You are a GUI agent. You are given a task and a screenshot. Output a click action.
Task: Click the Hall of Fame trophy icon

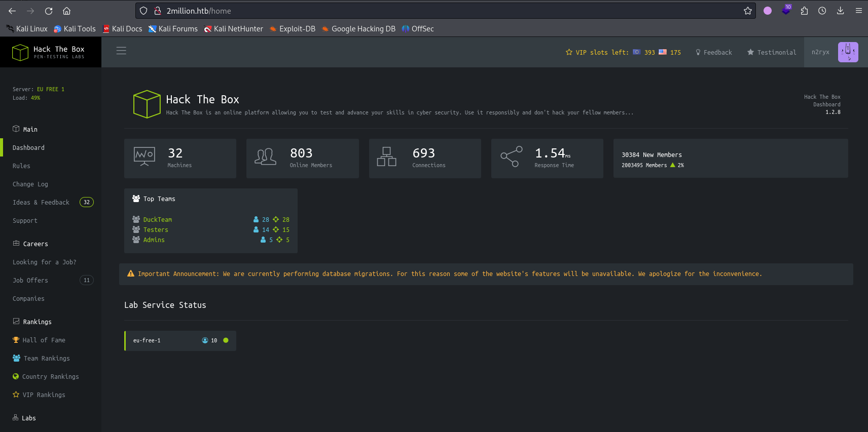(16, 340)
